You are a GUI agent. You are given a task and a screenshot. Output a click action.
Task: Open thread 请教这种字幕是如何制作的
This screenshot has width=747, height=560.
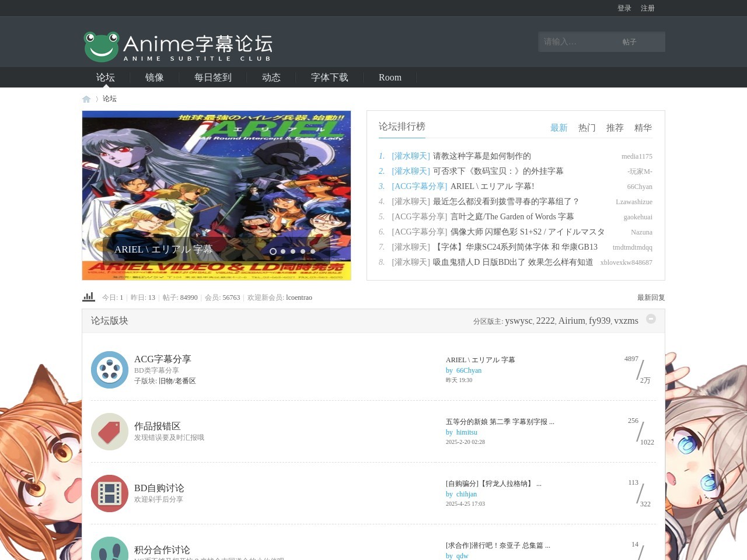coord(482,156)
